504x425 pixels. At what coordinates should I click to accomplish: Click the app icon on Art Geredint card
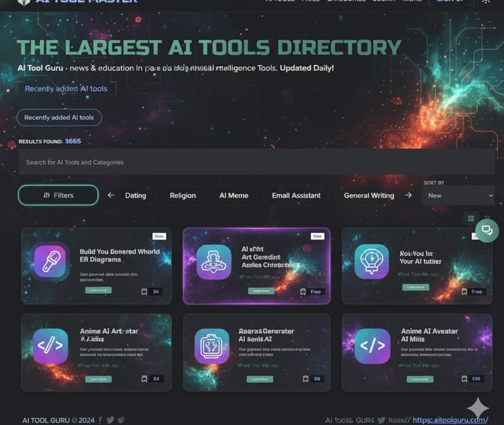click(x=214, y=262)
